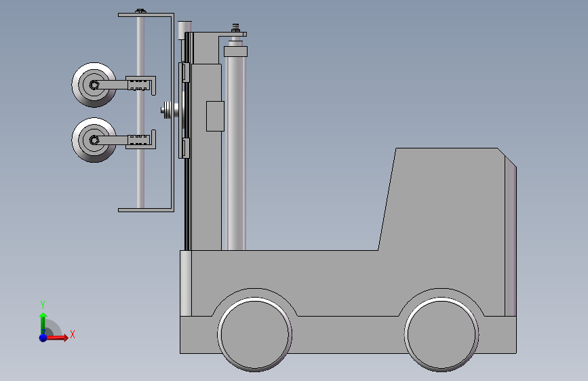Viewport: 588px width, 381px height.
Task: Select the bolt atop the hydraulic cylinder
Action: 236,28
